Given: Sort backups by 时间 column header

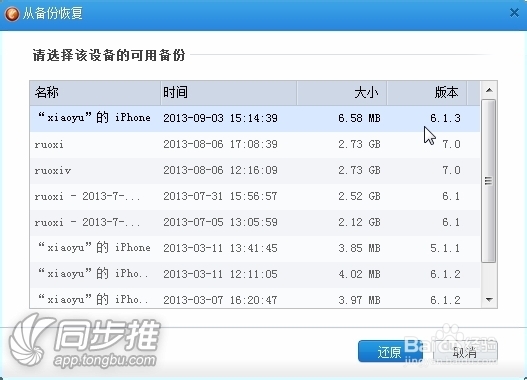Looking at the screenshot, I should [228, 92].
